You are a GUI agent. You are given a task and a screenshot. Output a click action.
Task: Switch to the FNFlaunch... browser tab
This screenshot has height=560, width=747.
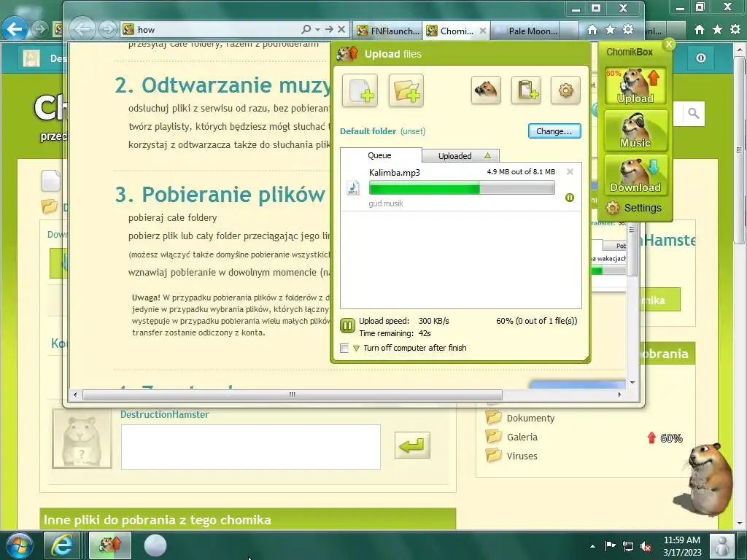pos(388,31)
